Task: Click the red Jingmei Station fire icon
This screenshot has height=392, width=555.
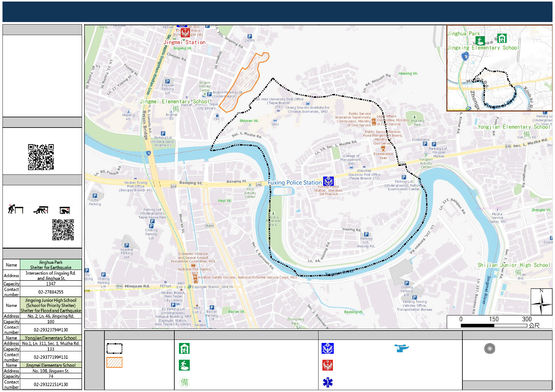Action: point(185,33)
